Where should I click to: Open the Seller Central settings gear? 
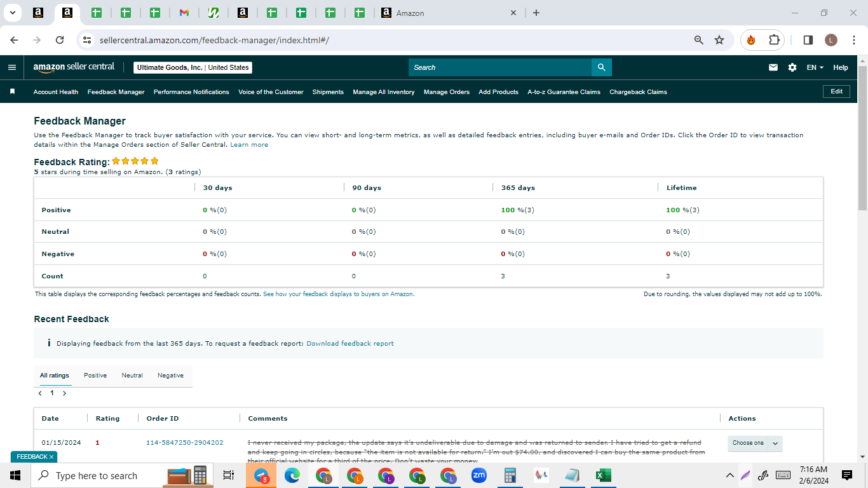point(792,67)
